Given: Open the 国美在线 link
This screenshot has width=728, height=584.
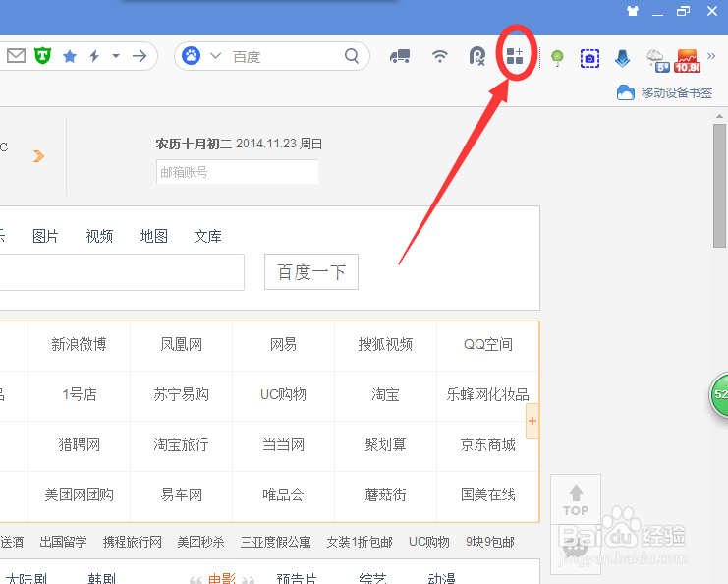Looking at the screenshot, I should point(488,495).
